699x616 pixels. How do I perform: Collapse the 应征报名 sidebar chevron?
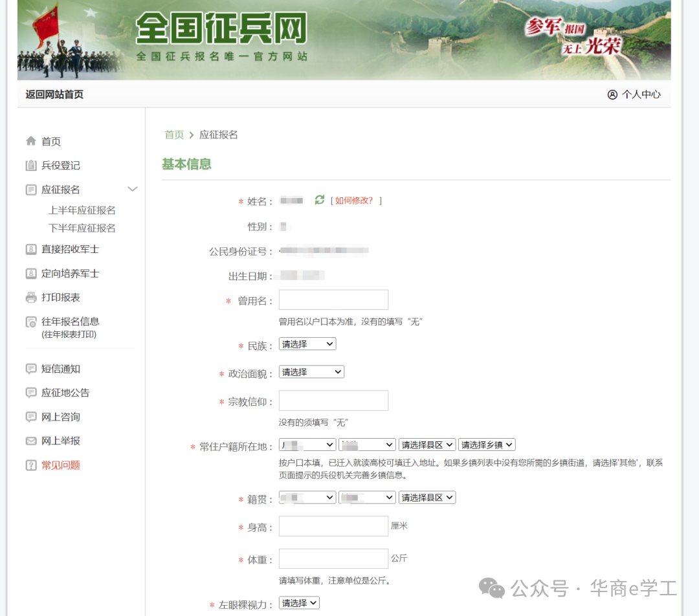133,189
